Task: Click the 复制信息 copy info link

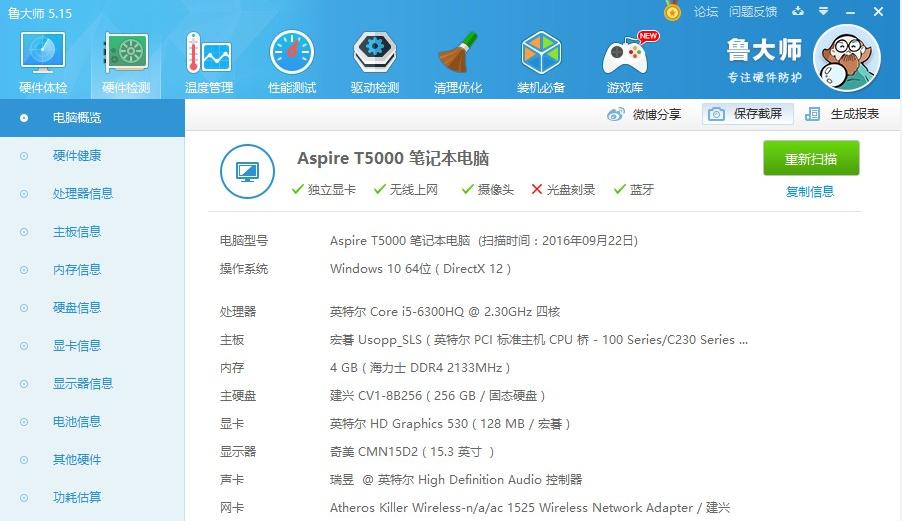Action: [x=810, y=191]
